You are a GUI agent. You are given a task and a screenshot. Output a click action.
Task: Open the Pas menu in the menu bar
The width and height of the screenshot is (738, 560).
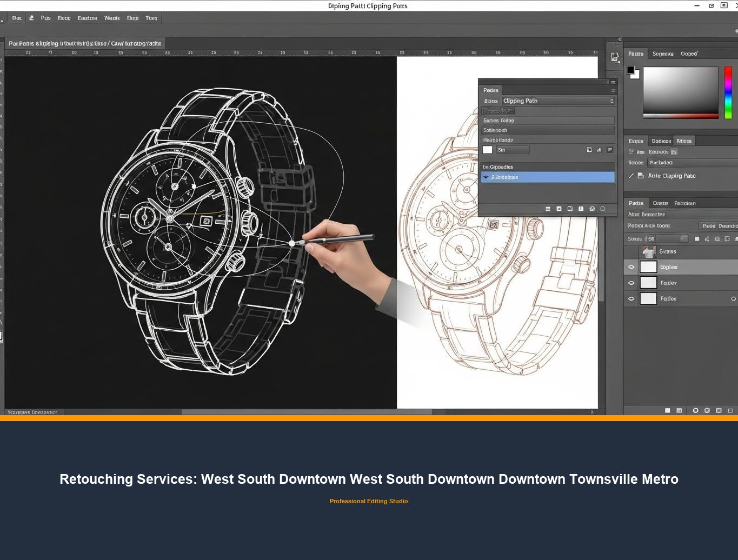[x=45, y=18]
